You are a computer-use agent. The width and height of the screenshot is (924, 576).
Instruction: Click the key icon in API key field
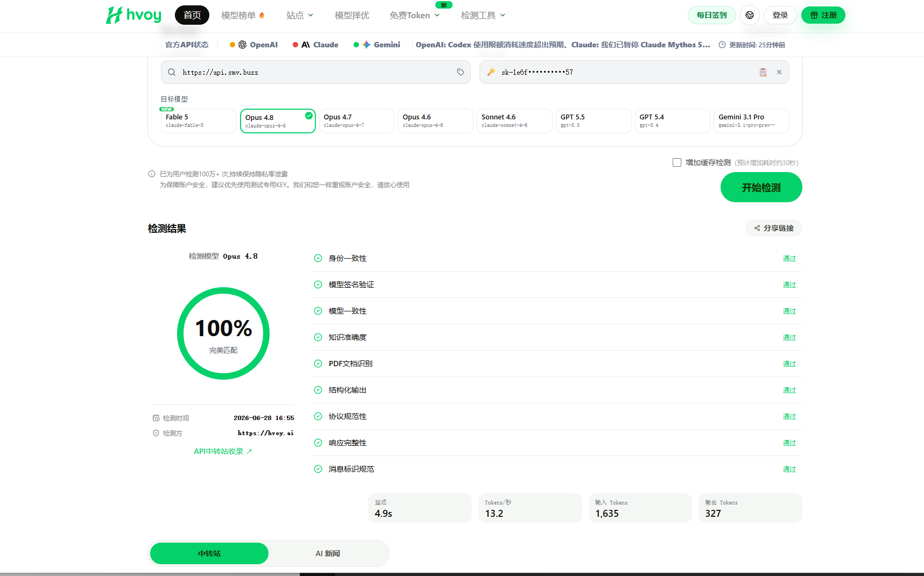pos(491,72)
